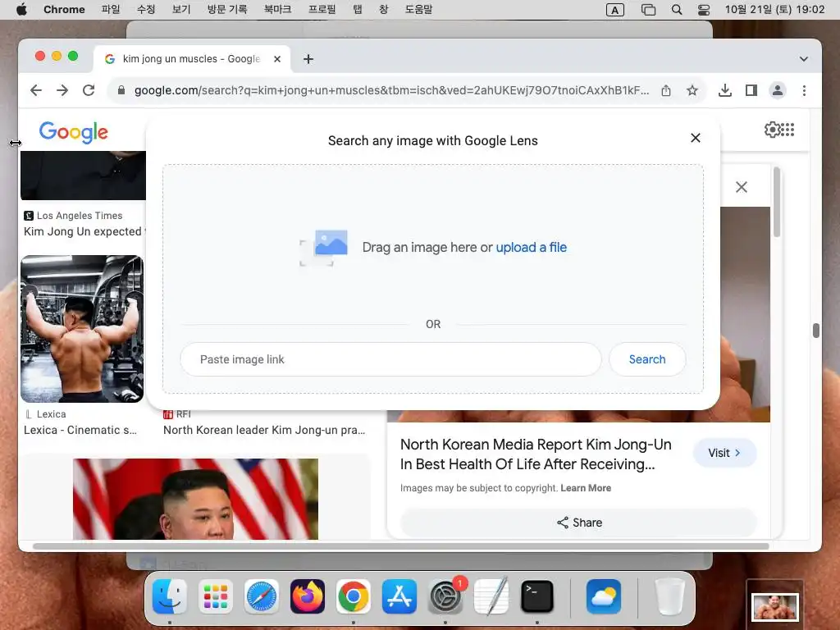
Task: Open the Learn More copyright link
Action: point(586,488)
